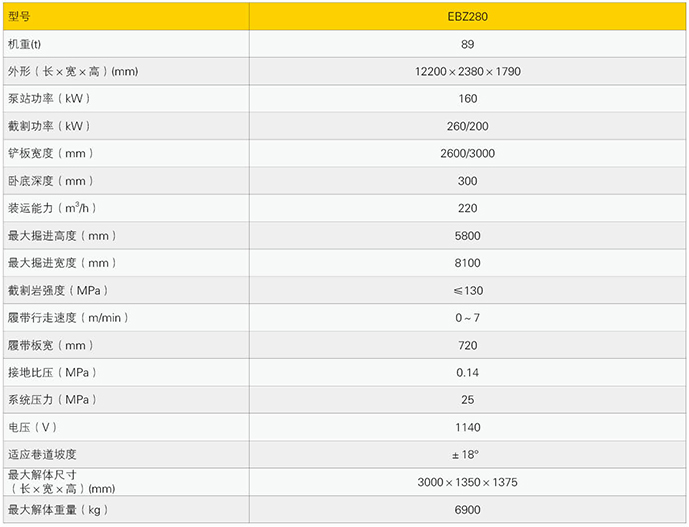This screenshot has width=689, height=527.
Task: Click the pump station power value 160
Action: [x=468, y=99]
